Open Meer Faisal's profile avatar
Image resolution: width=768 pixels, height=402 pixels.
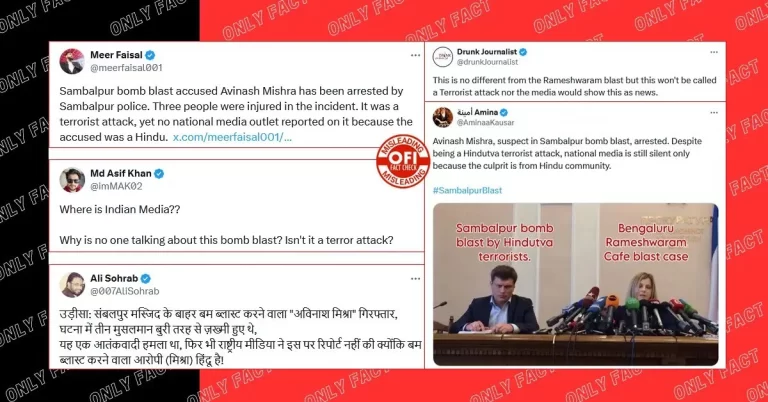pos(72,61)
